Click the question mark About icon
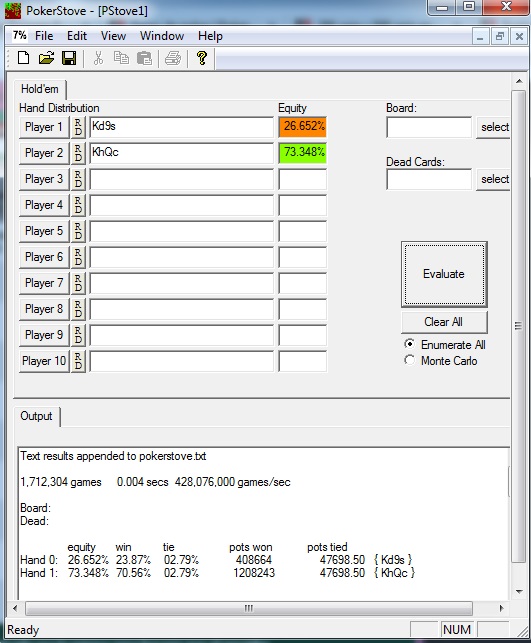This screenshot has width=531, height=643. tap(201, 58)
